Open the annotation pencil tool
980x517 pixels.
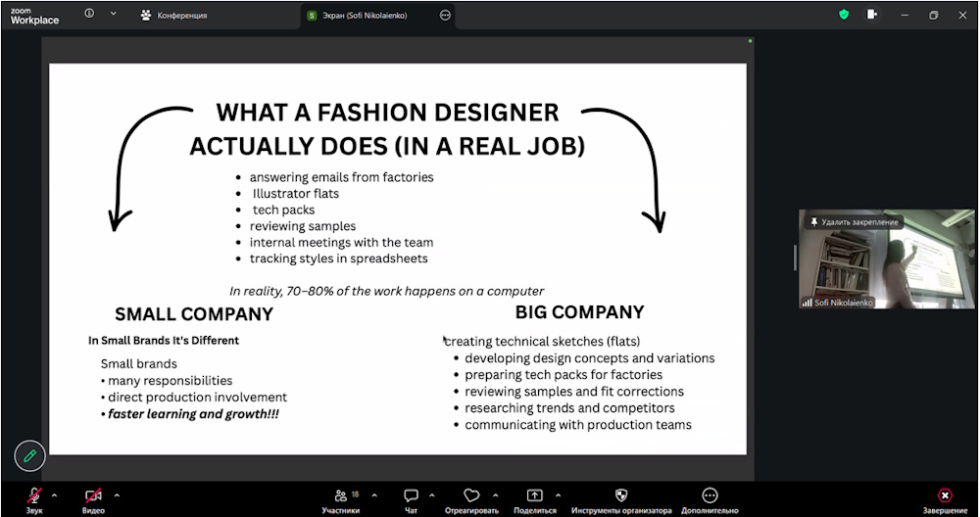coord(30,456)
